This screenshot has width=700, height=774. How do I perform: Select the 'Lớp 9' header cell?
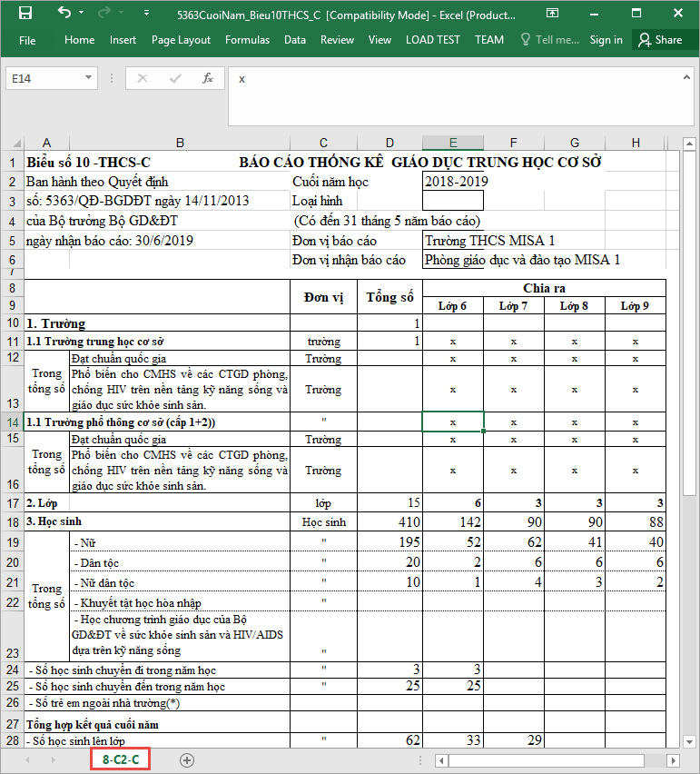[636, 305]
